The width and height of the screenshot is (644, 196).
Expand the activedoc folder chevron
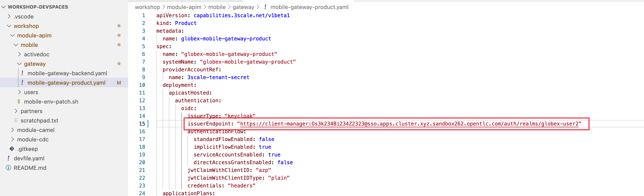[20, 54]
